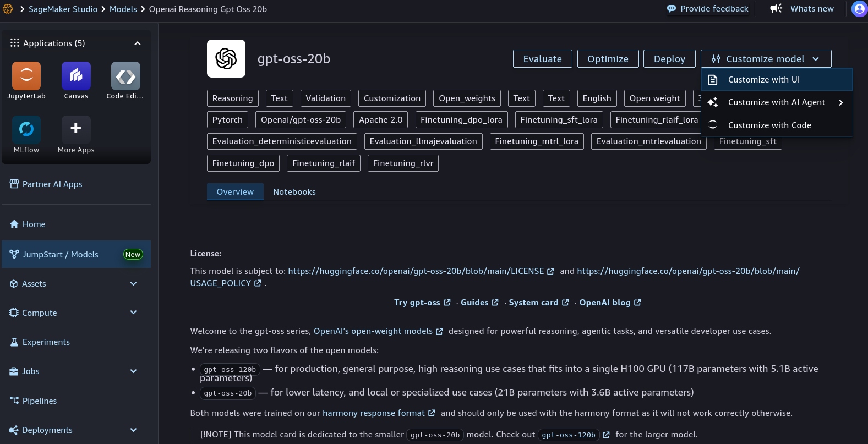Expand the Customize with AI Agent submenu arrow

(841, 102)
